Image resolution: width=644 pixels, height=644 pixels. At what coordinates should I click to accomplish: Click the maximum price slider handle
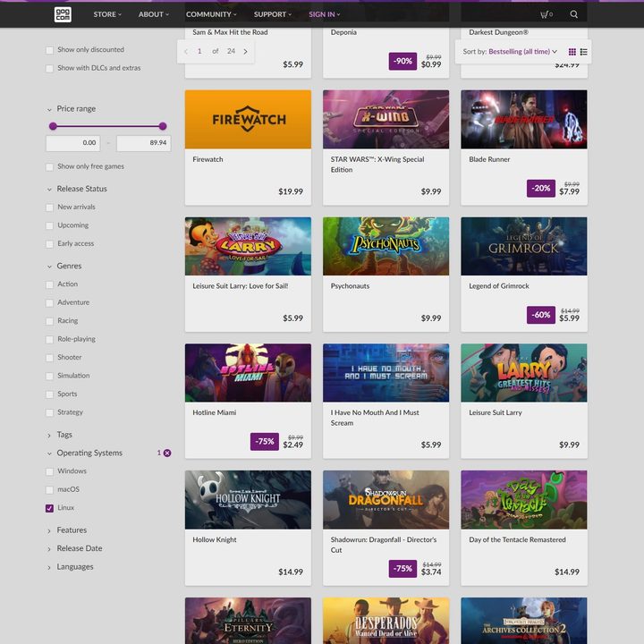pos(163,126)
